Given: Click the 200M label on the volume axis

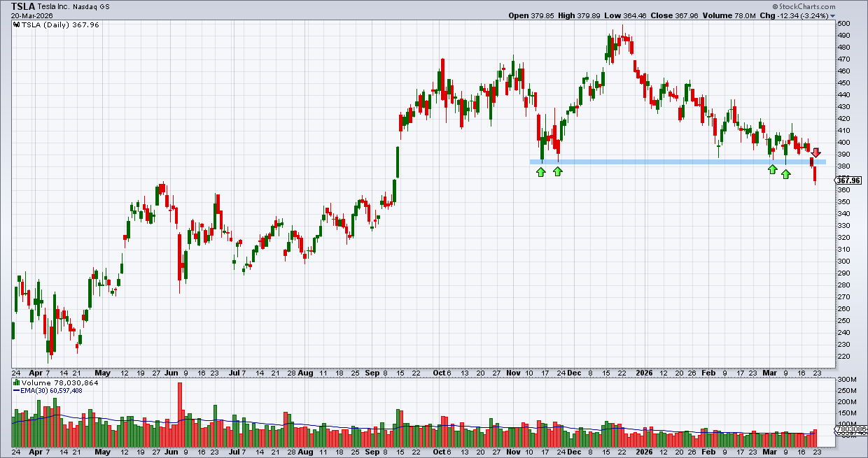Looking at the screenshot, I should [x=846, y=402].
